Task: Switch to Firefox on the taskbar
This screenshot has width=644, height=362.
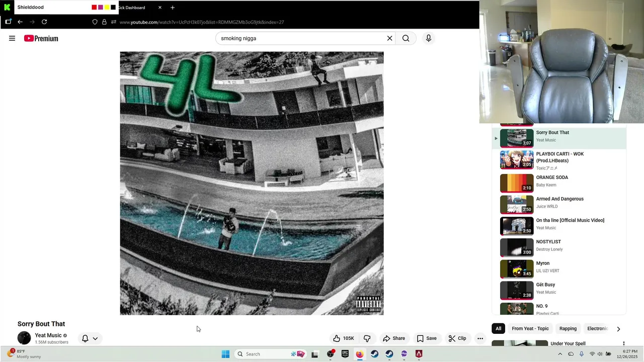Action: (360, 354)
